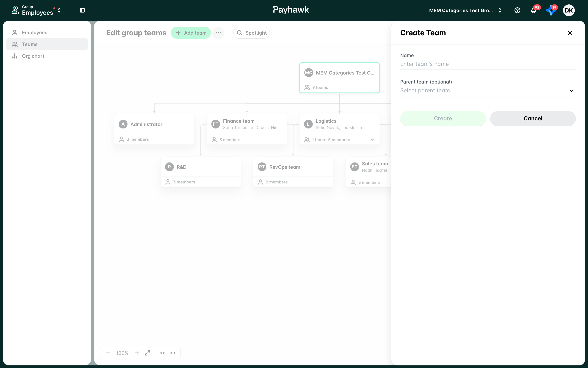Open the notifications bell
Screen dimensions: 588x368
pyautogui.click(x=534, y=10)
